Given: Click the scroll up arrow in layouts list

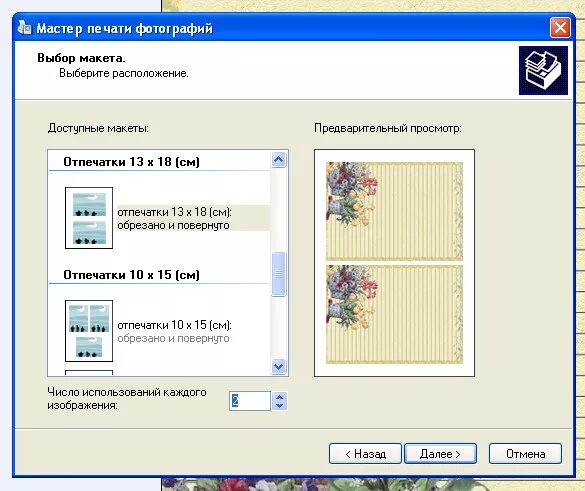Looking at the screenshot, I should tap(279, 160).
